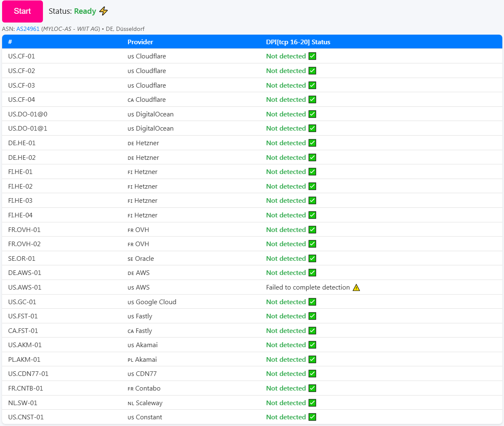Click 'Not detected' text in NL.SW-01 row

click(x=286, y=403)
